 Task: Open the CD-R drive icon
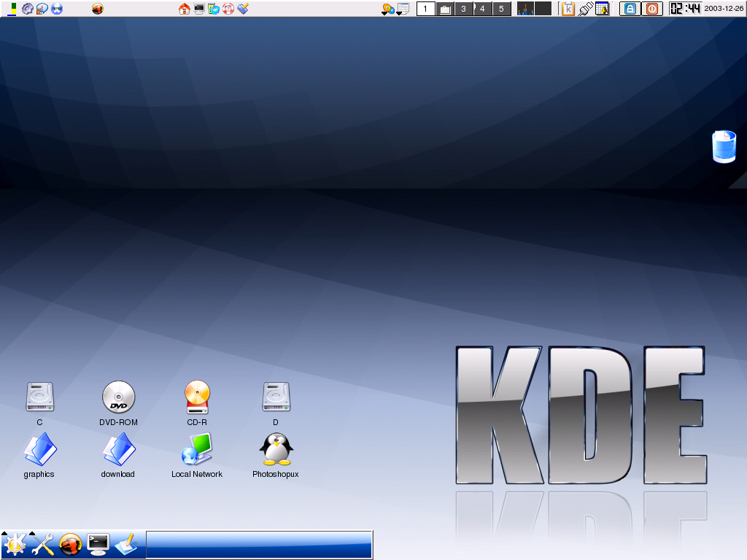[x=197, y=397]
